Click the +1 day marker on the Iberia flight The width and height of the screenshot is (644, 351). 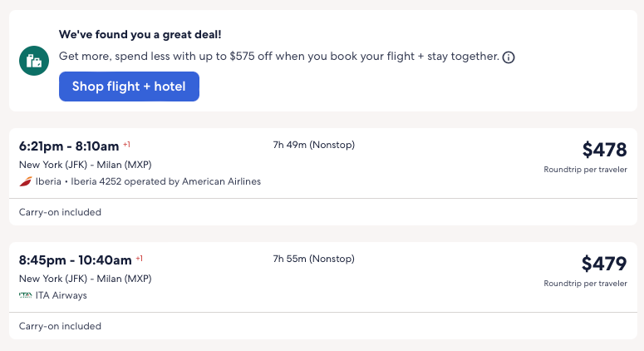[127, 144]
